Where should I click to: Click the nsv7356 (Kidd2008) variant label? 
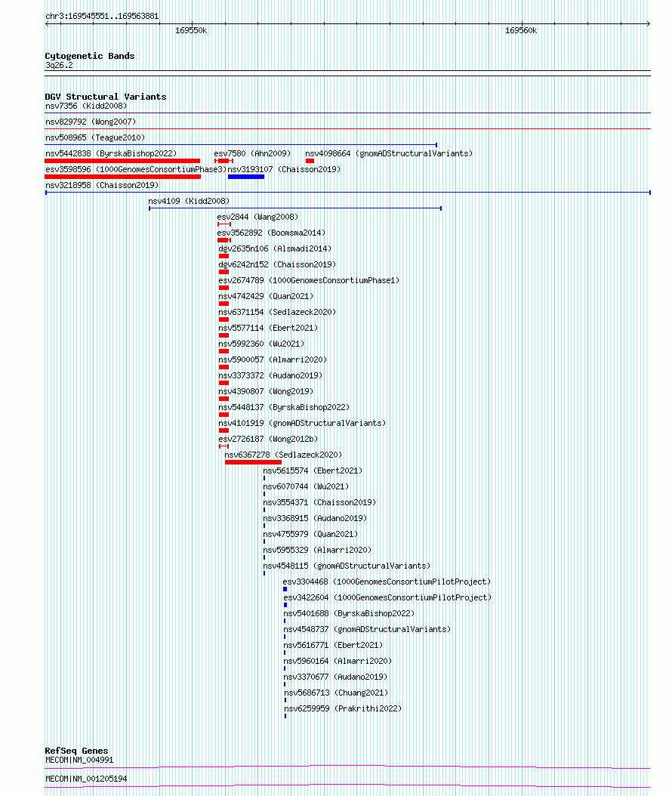click(x=86, y=106)
